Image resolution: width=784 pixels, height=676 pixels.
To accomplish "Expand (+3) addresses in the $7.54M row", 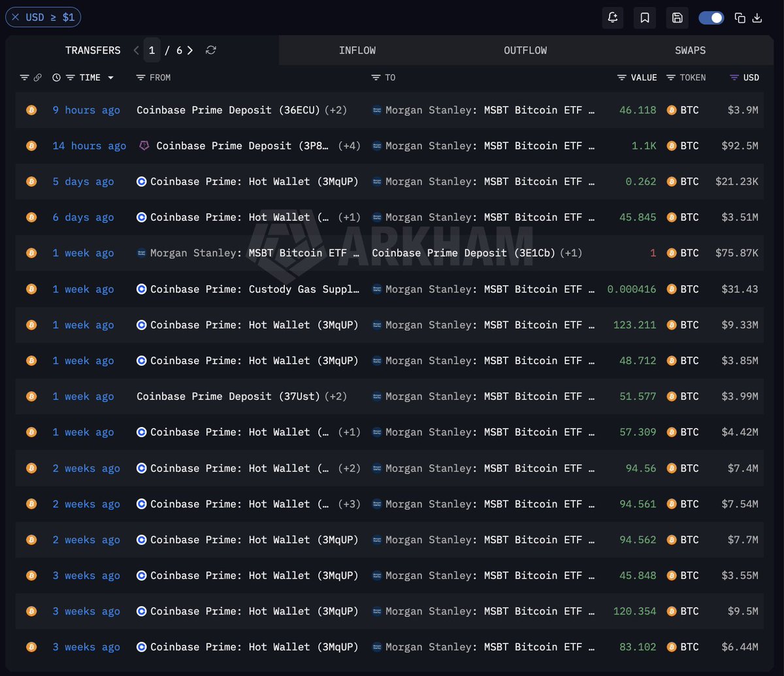I will [349, 504].
